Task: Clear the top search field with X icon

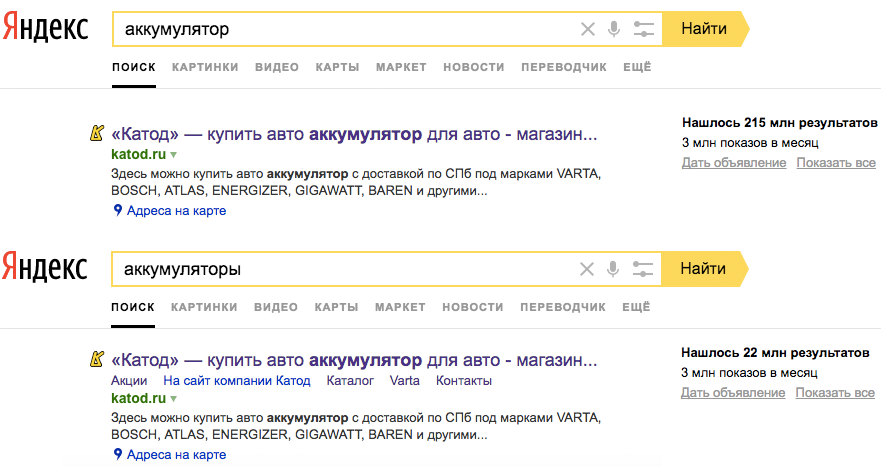Action: tap(588, 29)
